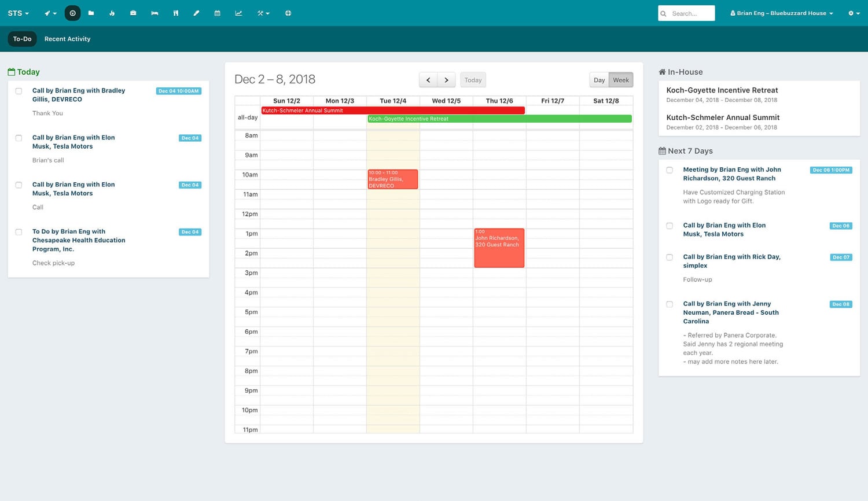Image resolution: width=868 pixels, height=501 pixels.
Task: Check off the call with Bradley Gillis task
Action: 19,90
